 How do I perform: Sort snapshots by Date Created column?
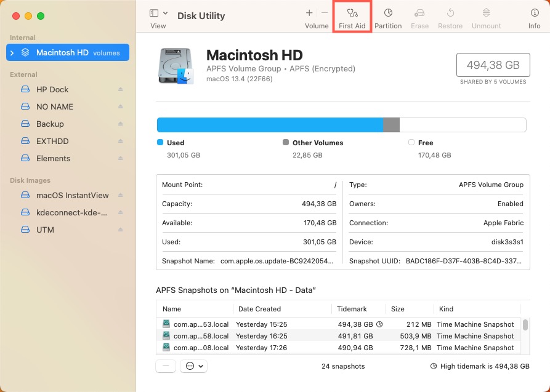click(259, 309)
